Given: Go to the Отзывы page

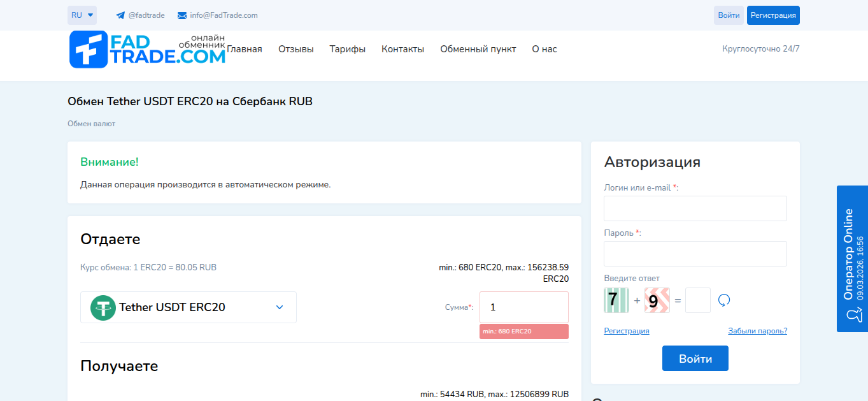Looking at the screenshot, I should coord(295,48).
